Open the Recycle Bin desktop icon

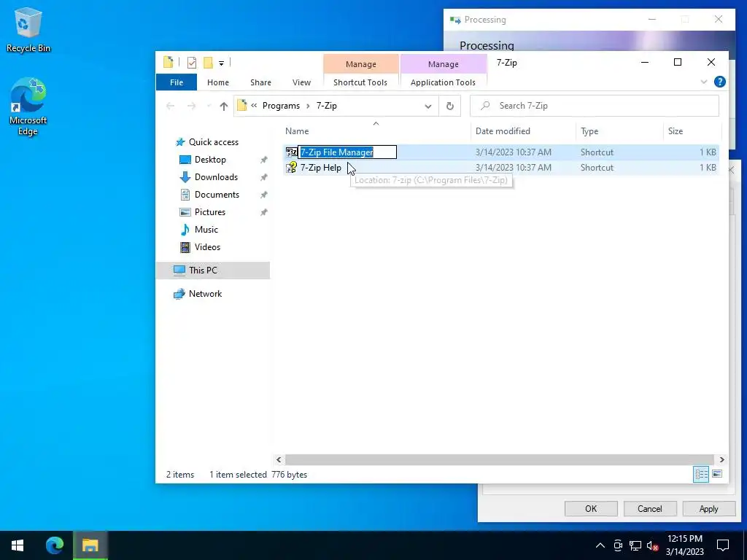pos(28,30)
